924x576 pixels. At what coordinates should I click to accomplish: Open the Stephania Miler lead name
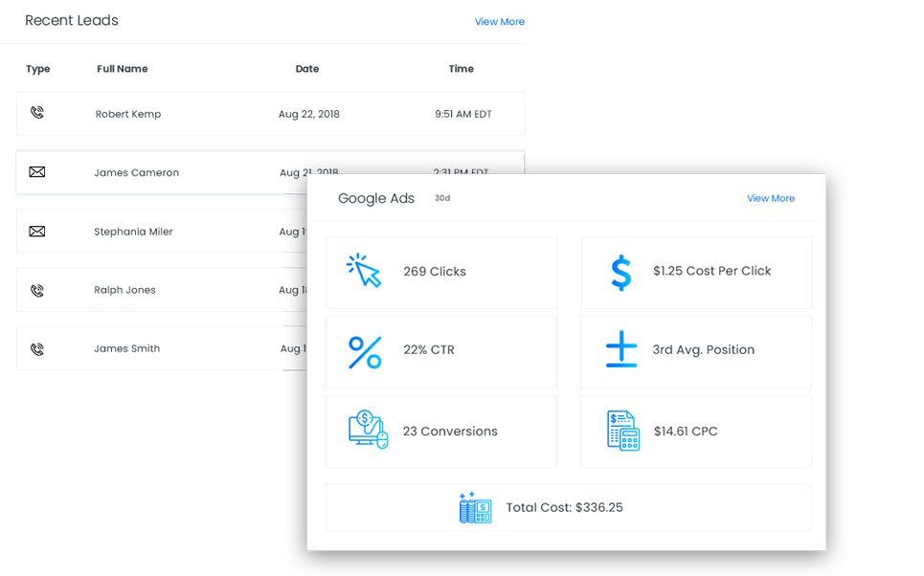133,232
